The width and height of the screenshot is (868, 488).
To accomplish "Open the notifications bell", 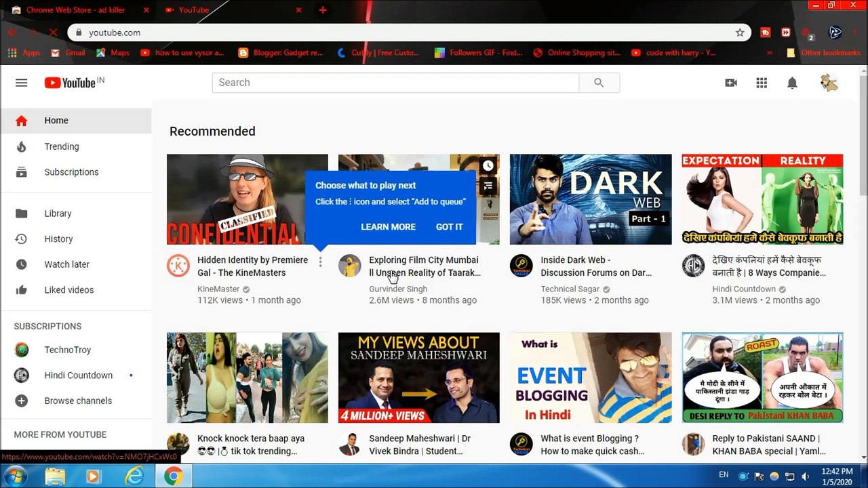I will coord(792,83).
